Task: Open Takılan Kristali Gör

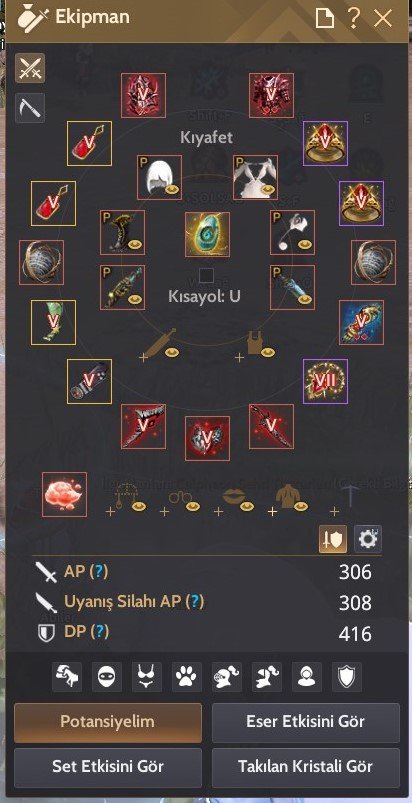Action: coord(306,768)
